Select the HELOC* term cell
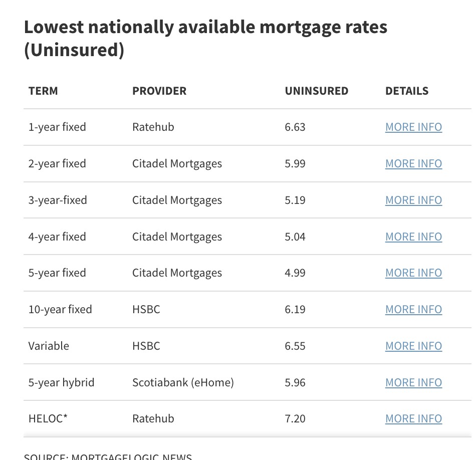Image resolution: width=476 pixels, height=460 pixels. (x=48, y=419)
